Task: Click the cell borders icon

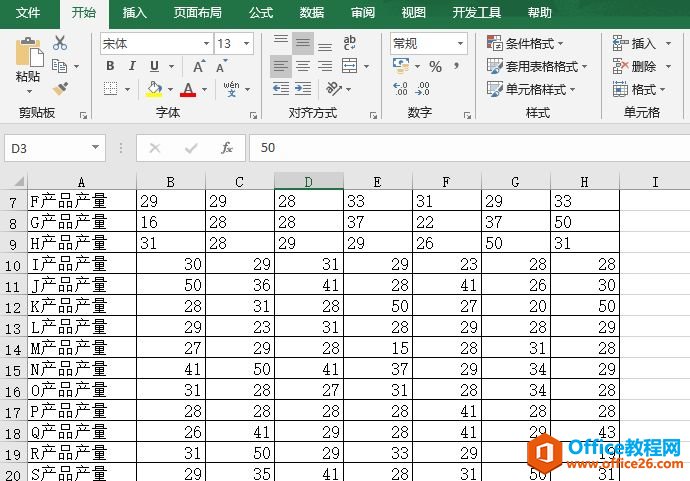Action: (x=110, y=89)
